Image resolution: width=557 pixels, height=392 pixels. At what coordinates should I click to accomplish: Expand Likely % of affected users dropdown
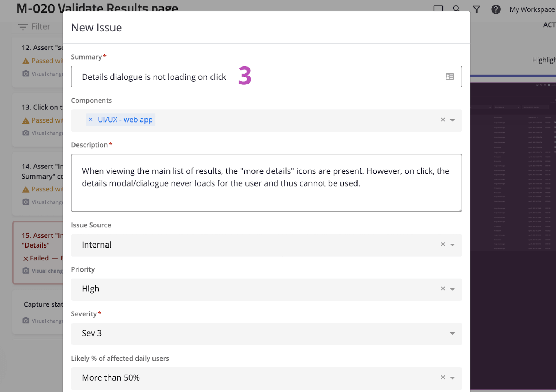(x=452, y=378)
